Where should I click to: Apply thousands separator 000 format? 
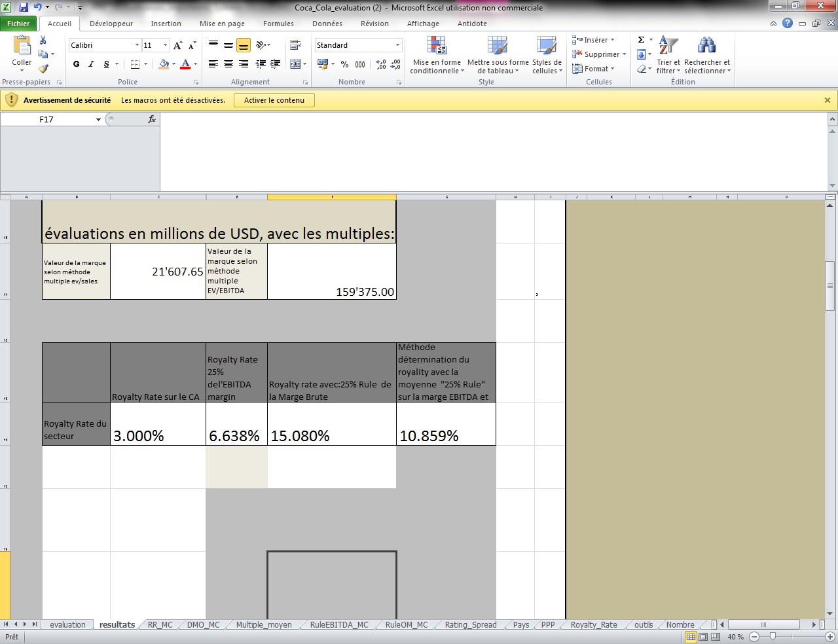coord(360,64)
